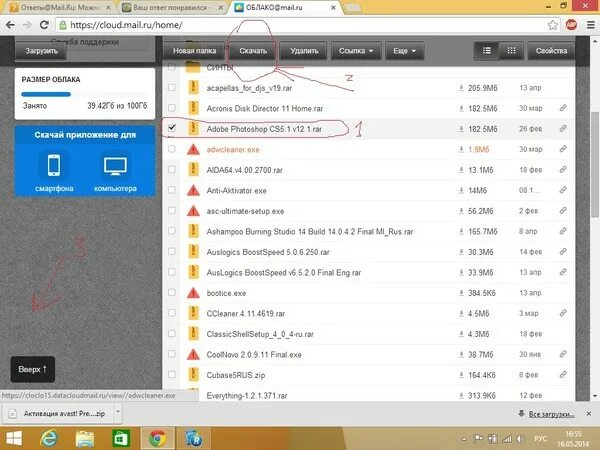Click archive icon of Ashampoo Burning Studio file

[x=194, y=231]
